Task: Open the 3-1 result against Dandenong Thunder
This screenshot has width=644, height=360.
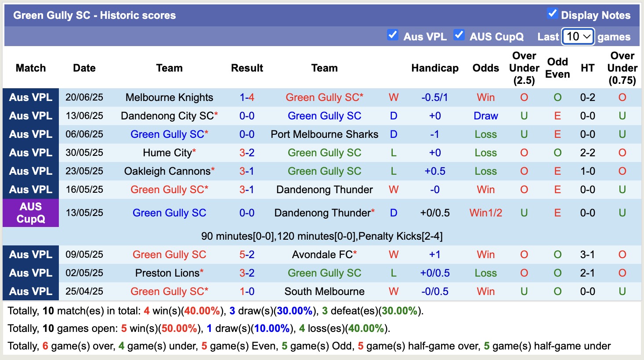Action: point(247,190)
